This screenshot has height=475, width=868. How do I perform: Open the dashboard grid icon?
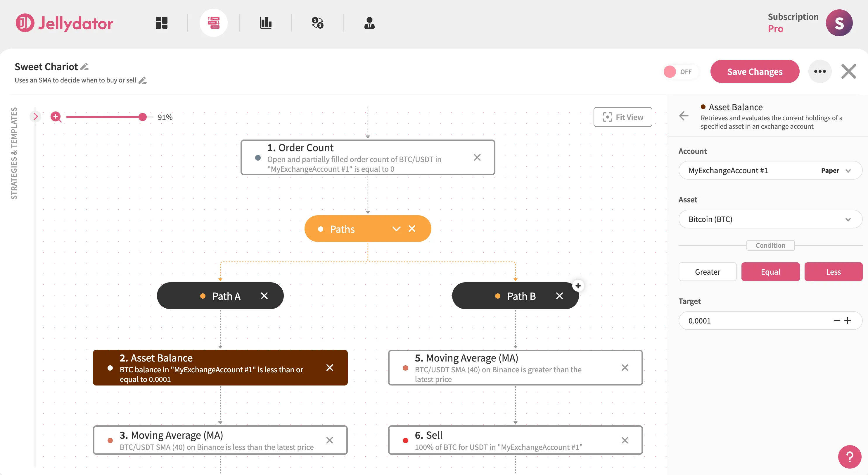coord(161,23)
